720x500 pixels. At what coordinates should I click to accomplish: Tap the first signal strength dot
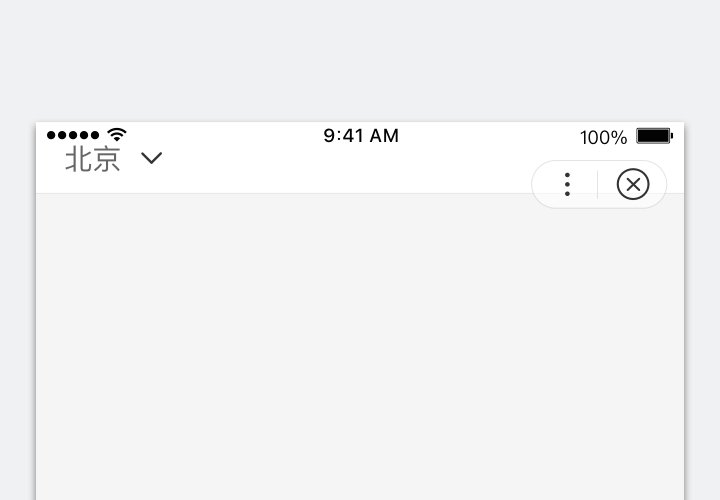[x=52, y=136]
